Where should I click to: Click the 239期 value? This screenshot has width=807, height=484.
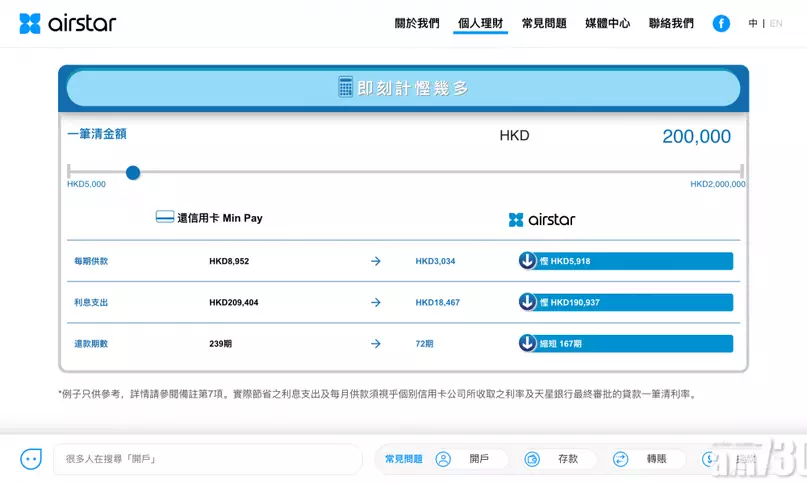pyautogui.click(x=220, y=343)
